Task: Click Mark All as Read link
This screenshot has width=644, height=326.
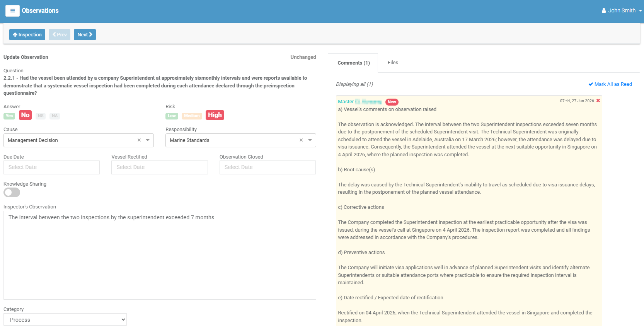Action: pos(610,84)
